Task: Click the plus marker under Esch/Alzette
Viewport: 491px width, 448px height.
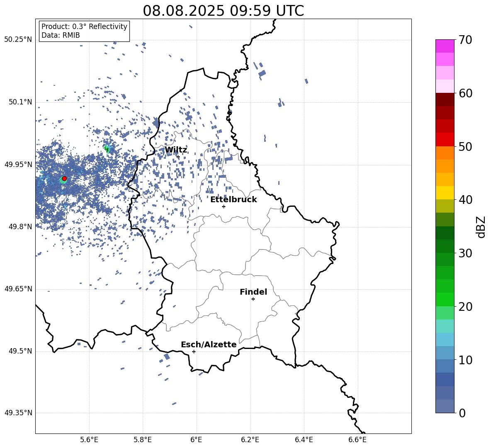Action: 194,351
